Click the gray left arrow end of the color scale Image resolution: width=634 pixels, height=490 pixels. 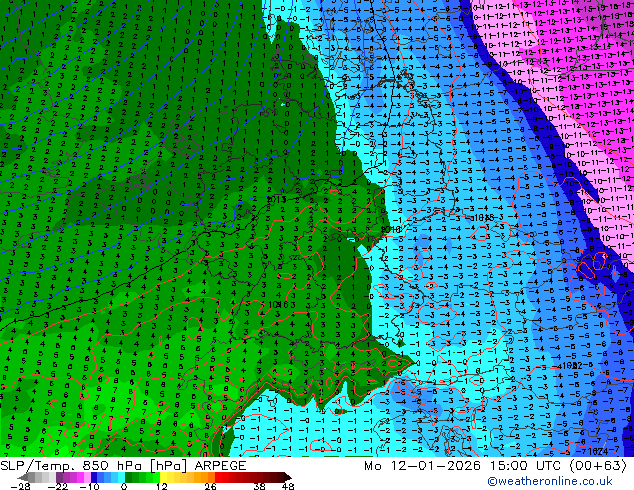pyautogui.click(x=22, y=477)
